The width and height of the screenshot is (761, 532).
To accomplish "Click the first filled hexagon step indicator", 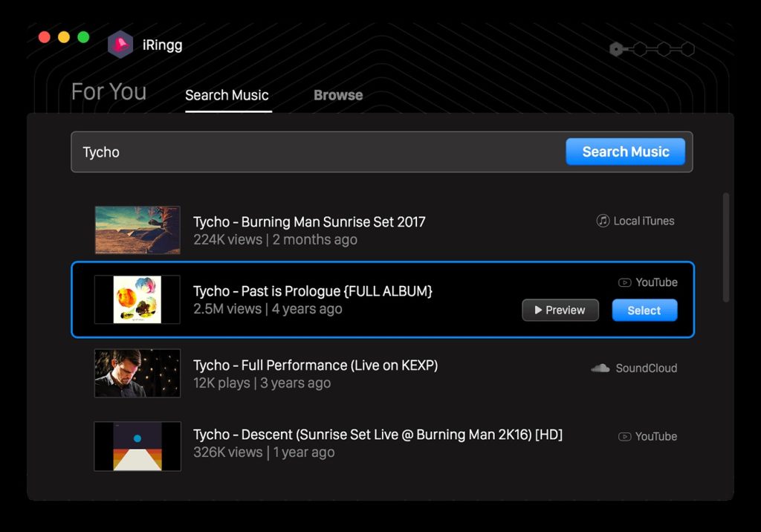I will (615, 50).
